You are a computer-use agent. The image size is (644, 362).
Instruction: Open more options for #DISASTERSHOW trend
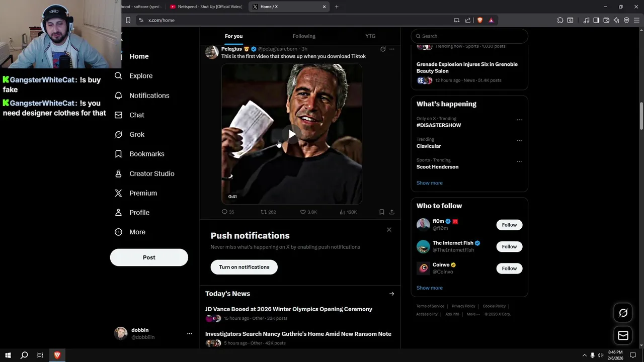[x=519, y=120]
